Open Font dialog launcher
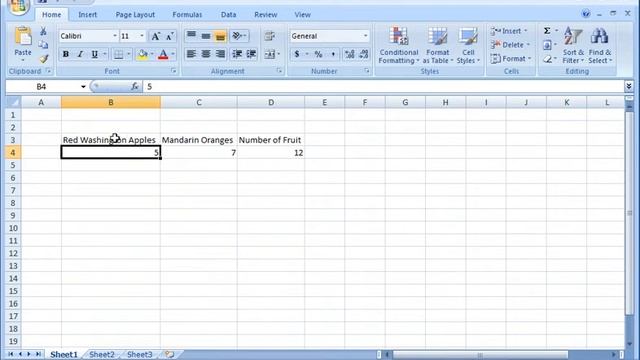Screen dimensions: 640x360 [174, 71]
